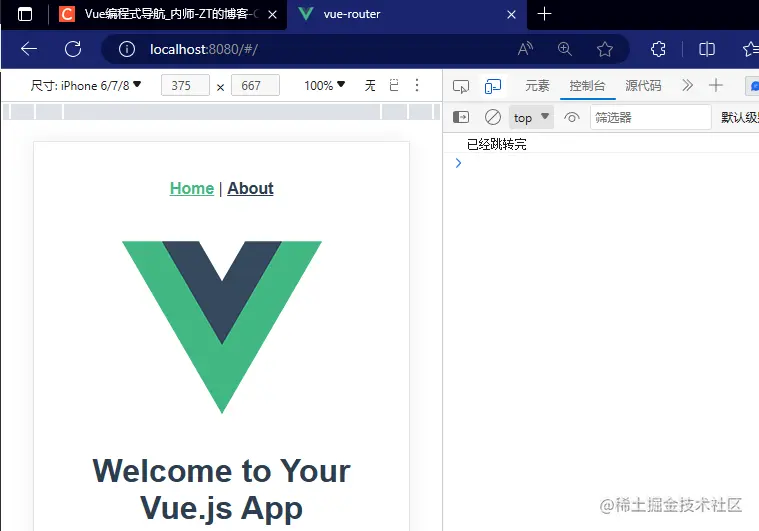Image resolution: width=759 pixels, height=531 pixels.
Task: Click the browser back arrow
Action: pos(29,49)
